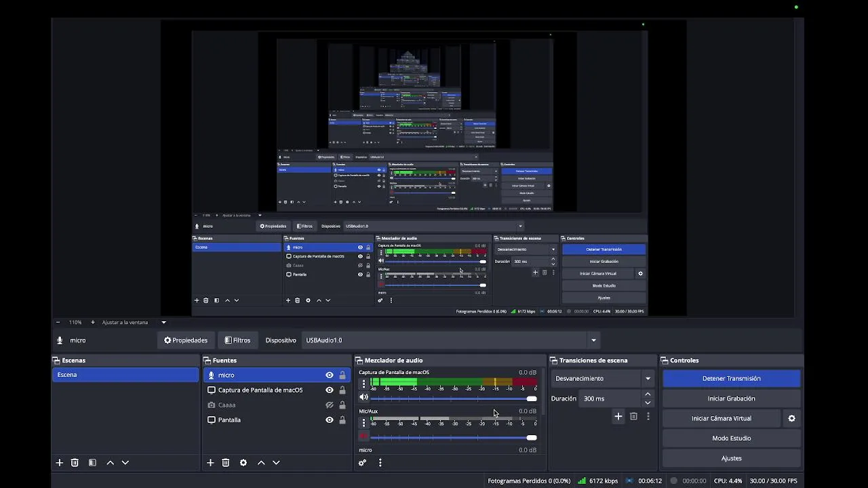Screen dimensions: 868x488
Task: Add a new source with the Fuentes plus icon
Action: [x=210, y=463]
